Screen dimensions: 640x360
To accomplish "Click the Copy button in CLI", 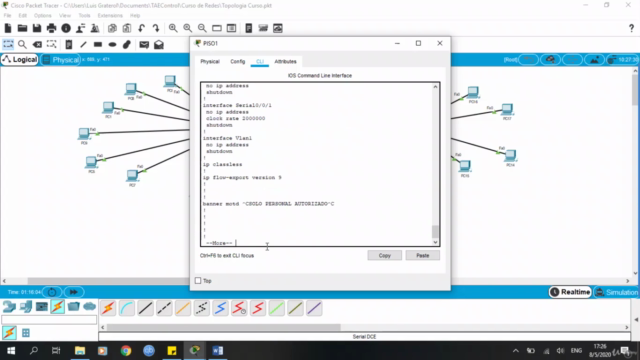I will tap(384, 256).
